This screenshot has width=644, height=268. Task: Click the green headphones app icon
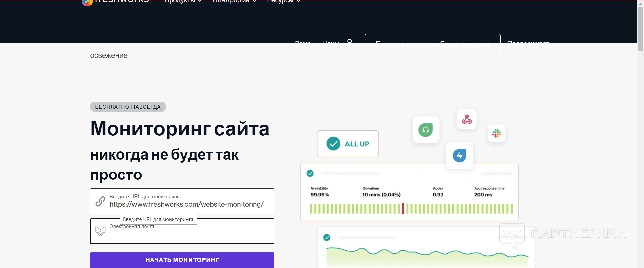pos(426,130)
